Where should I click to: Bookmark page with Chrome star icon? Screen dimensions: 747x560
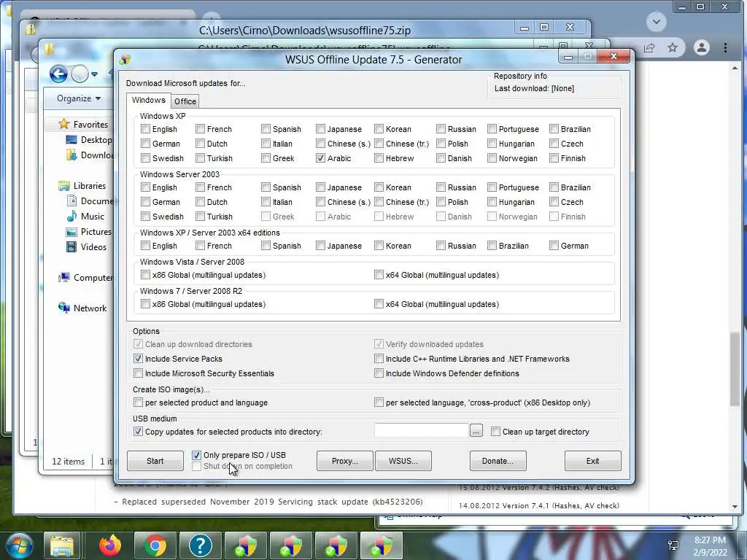click(672, 47)
